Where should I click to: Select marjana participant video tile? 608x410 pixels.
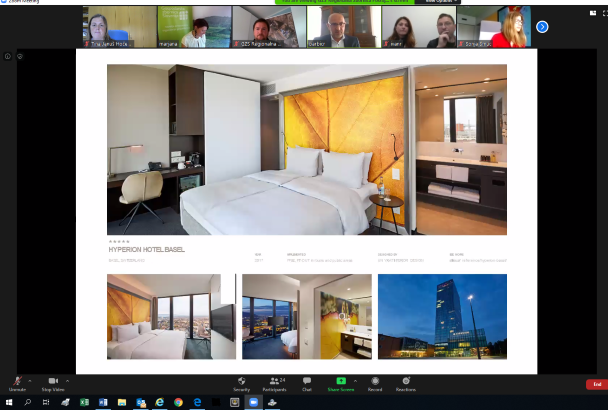pos(194,27)
